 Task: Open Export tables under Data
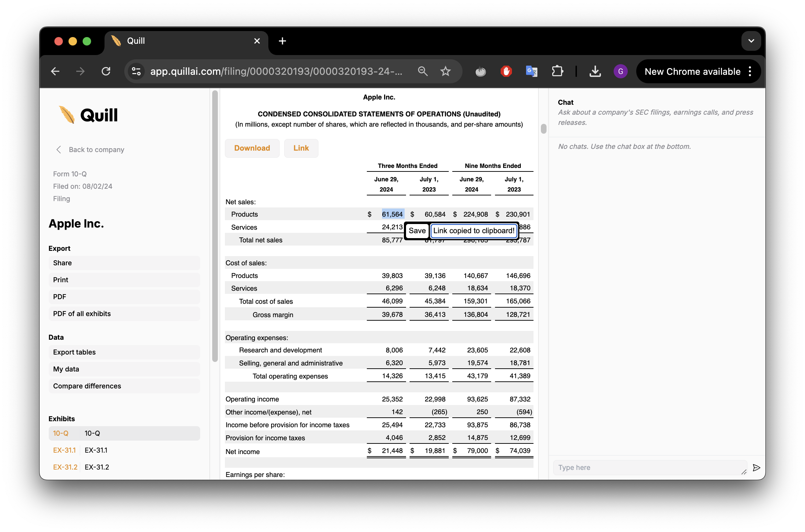(124, 352)
